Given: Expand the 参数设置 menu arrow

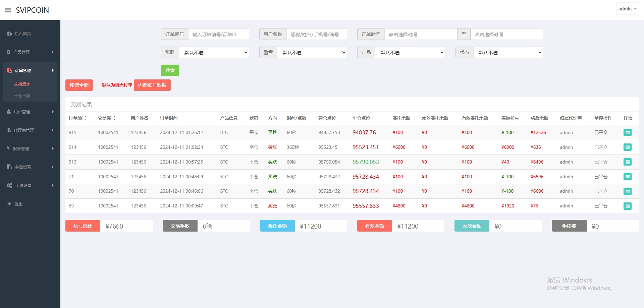Looking at the screenshot, I should pos(53,167).
